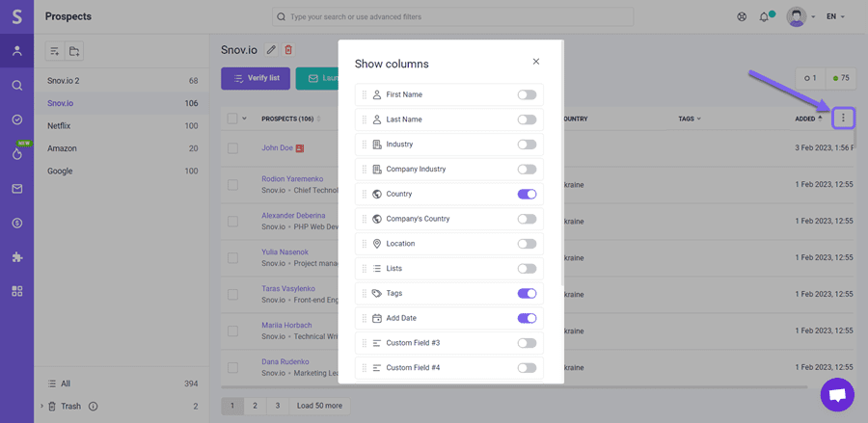868x423 pixels.
Task: Turn on the Industry column toggle
Action: (527, 145)
